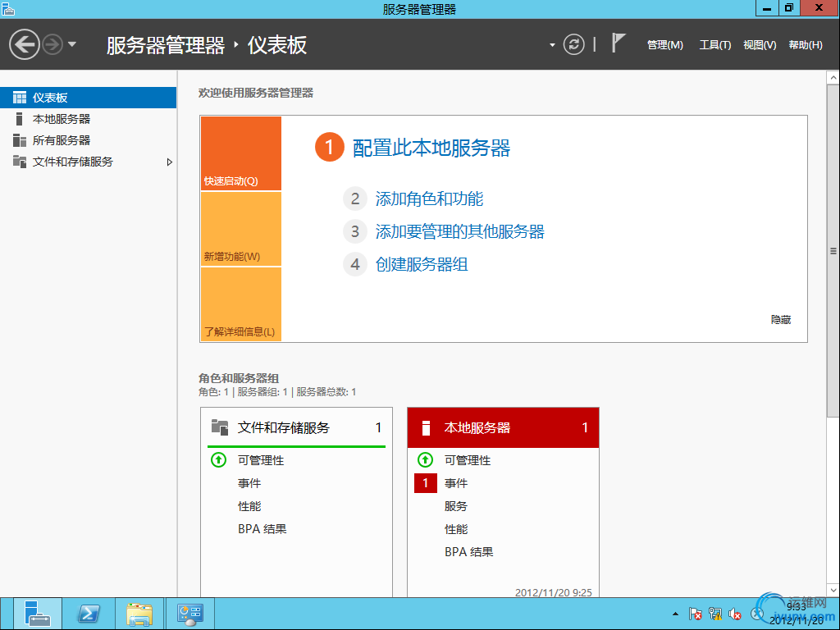Click the network tray icon
The image size is (840, 630).
point(715,614)
